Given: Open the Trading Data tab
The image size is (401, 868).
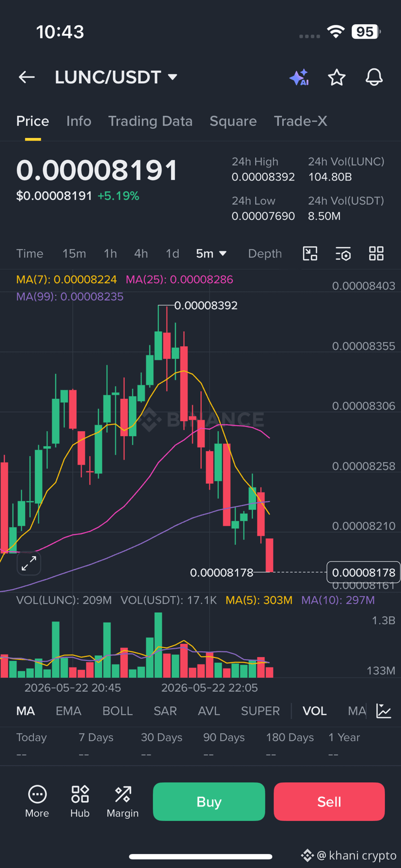Looking at the screenshot, I should point(150,121).
